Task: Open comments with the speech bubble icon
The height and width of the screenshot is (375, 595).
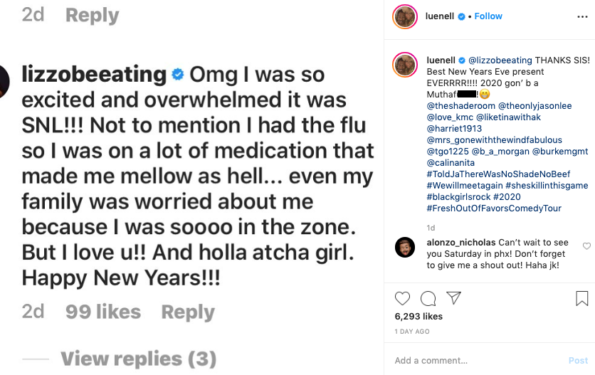Action: coord(428,298)
